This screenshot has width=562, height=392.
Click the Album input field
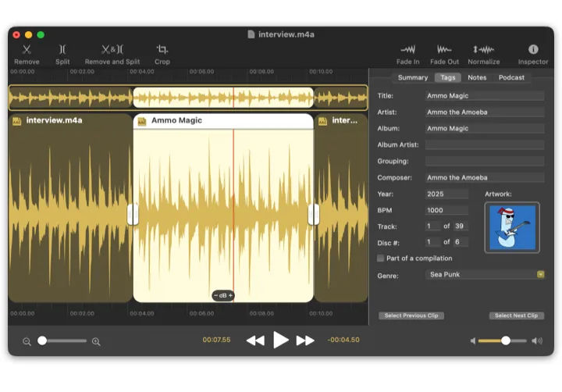tap(485, 128)
